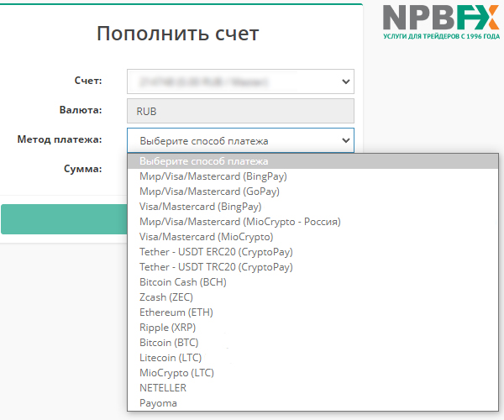Image resolution: width=504 pixels, height=420 pixels.
Task: Select Payoma payment method
Action: (312, 403)
